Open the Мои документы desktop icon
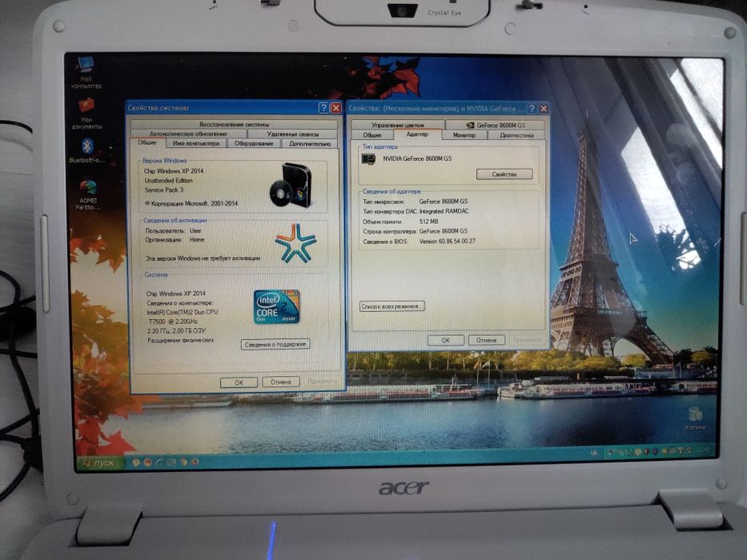The image size is (747, 560). tap(86, 114)
